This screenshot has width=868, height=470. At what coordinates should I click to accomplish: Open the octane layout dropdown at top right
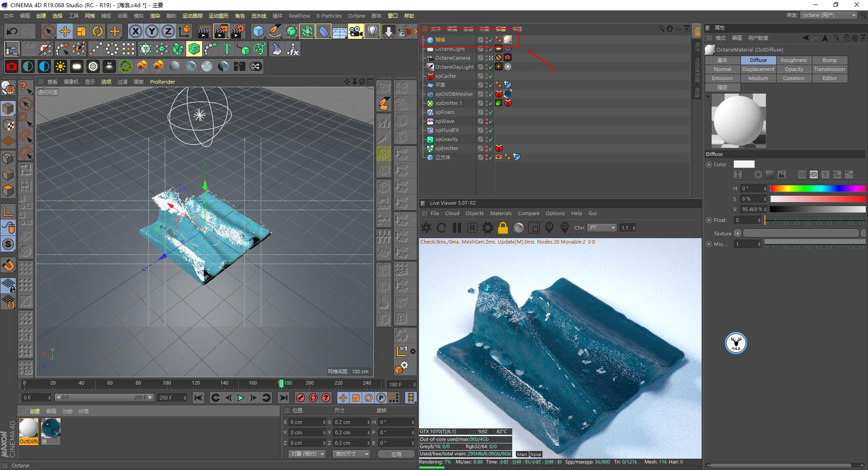830,15
